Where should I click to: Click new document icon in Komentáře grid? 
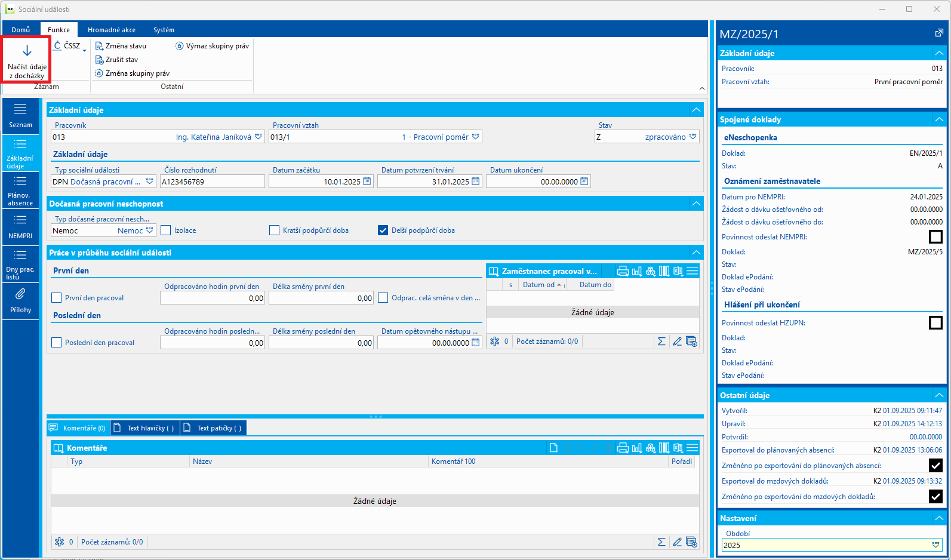point(553,448)
